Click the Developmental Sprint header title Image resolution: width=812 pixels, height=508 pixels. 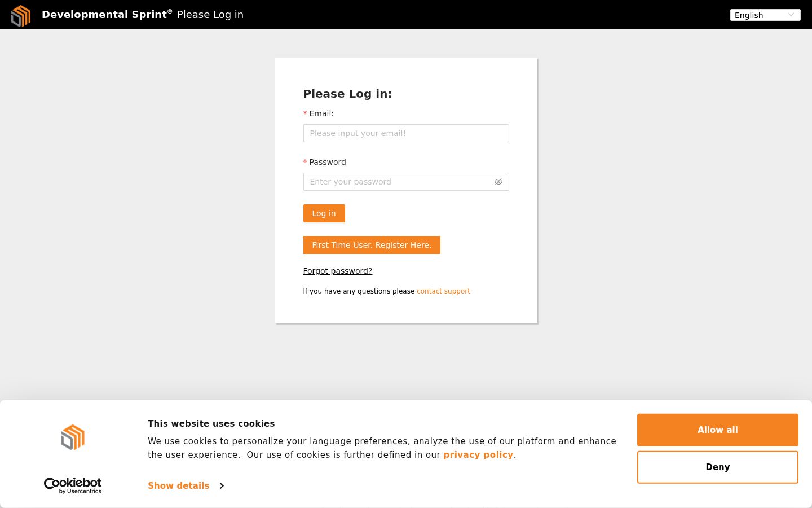pos(107,15)
